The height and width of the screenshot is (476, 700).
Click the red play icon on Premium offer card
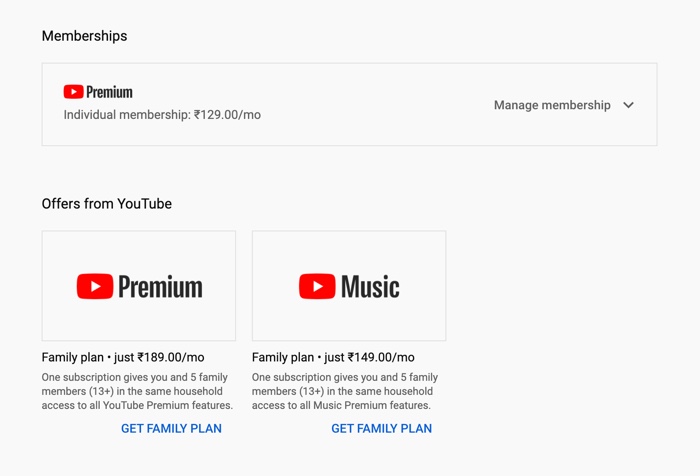click(95, 286)
